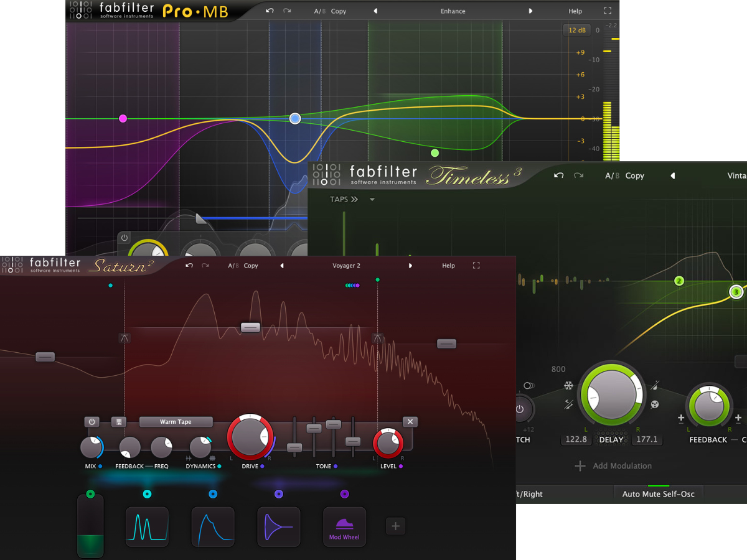The height and width of the screenshot is (560, 747).
Task: Select the green high band dot in Pro-MB
Action: (x=435, y=152)
